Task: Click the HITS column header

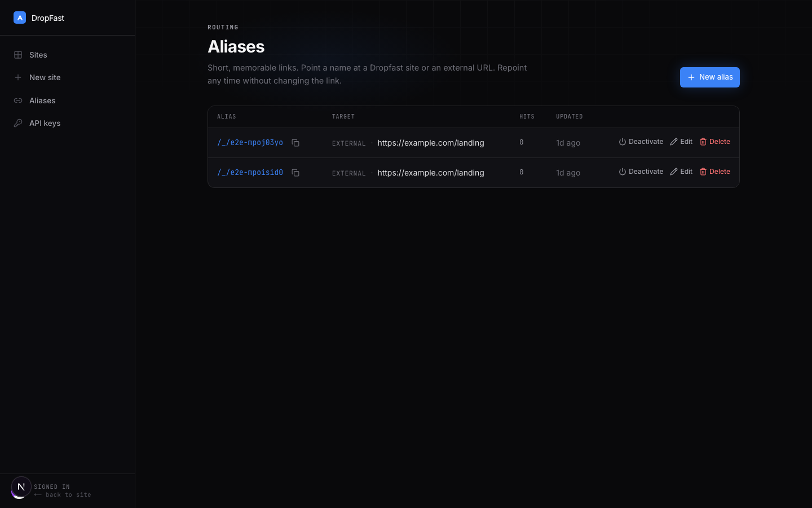Action: (527, 117)
